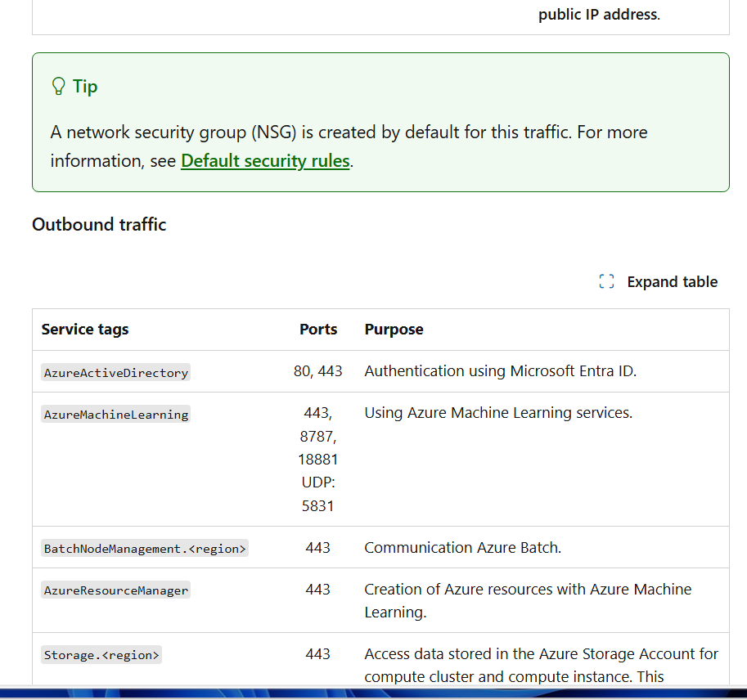Select the BatchNodeManagement.<region> service tag
The width and height of the screenshot is (747, 700).
[145, 549]
